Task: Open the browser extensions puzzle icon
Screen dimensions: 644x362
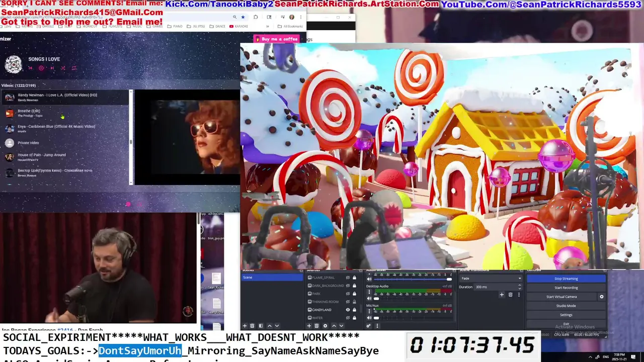Action: coord(256,17)
